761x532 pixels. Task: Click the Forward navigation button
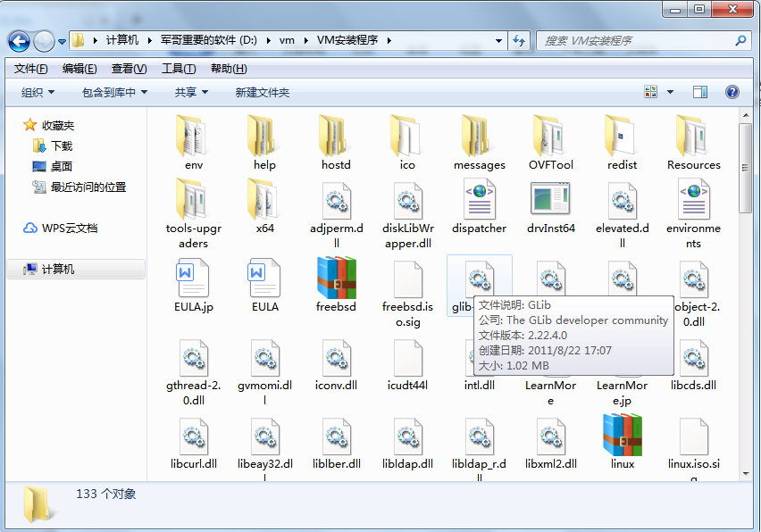pyautogui.click(x=44, y=41)
